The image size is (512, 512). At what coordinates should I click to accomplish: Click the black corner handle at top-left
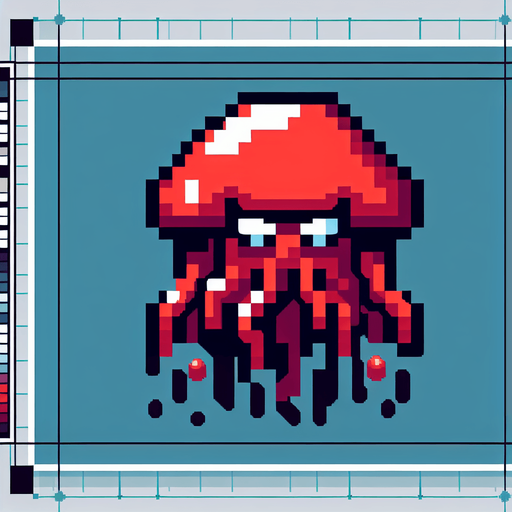click(22, 32)
